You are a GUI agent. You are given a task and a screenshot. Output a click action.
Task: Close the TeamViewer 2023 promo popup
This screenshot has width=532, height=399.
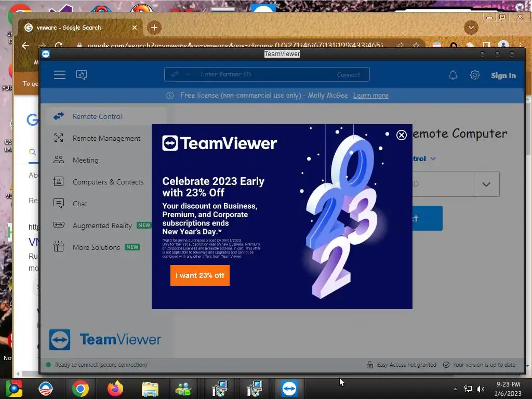pyautogui.click(x=402, y=135)
